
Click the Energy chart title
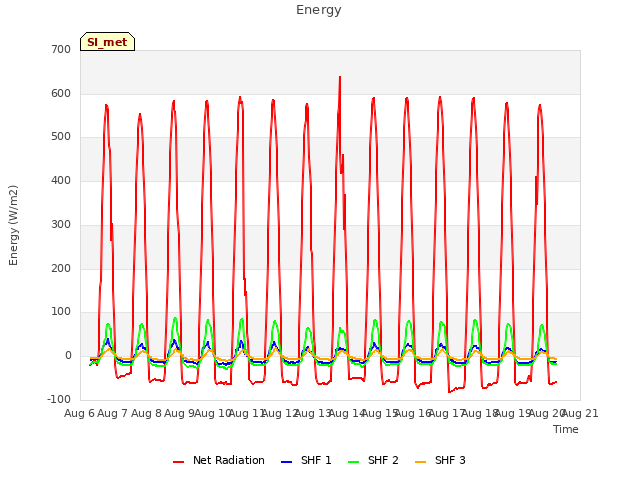[x=319, y=10]
